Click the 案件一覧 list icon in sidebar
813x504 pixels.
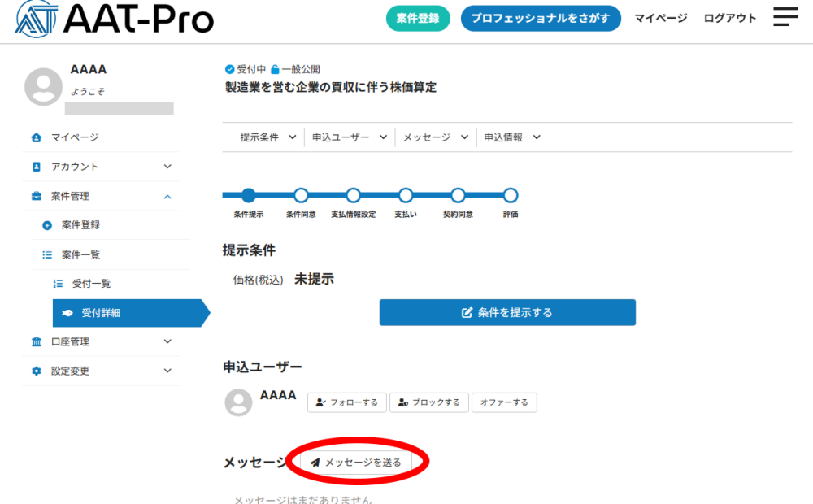[47, 255]
